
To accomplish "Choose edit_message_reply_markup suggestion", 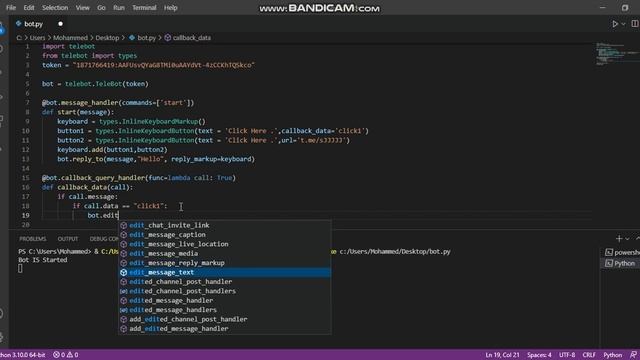I will pos(225,263).
